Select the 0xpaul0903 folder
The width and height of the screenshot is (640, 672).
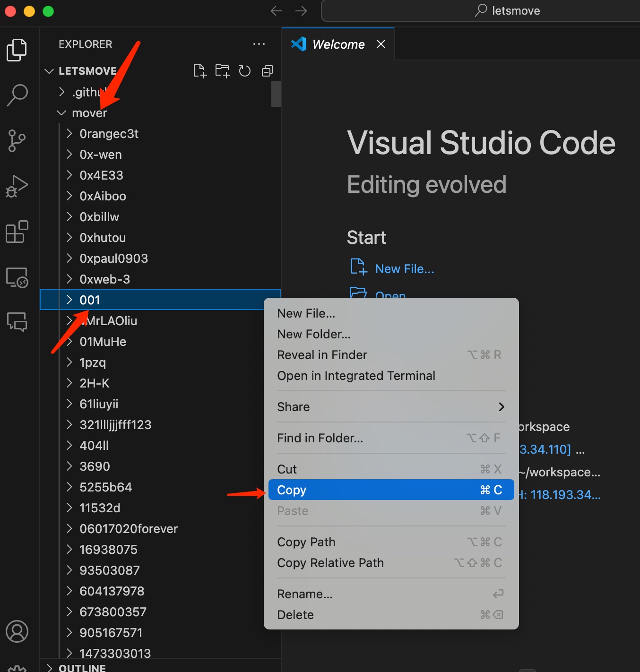tap(161, 258)
